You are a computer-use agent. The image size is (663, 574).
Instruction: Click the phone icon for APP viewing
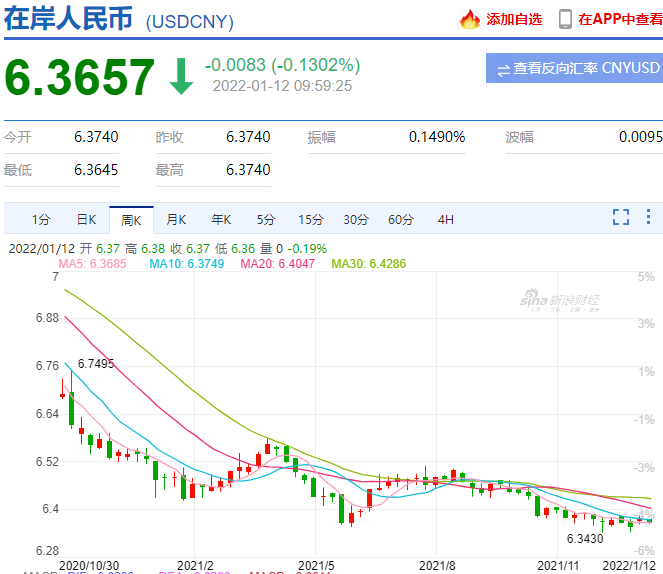pyautogui.click(x=565, y=19)
